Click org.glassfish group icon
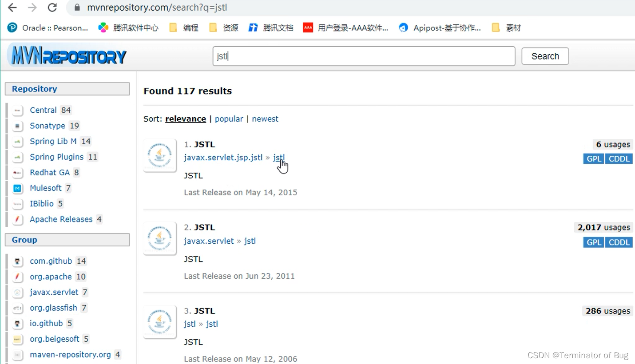This screenshot has width=635, height=364. tap(17, 308)
